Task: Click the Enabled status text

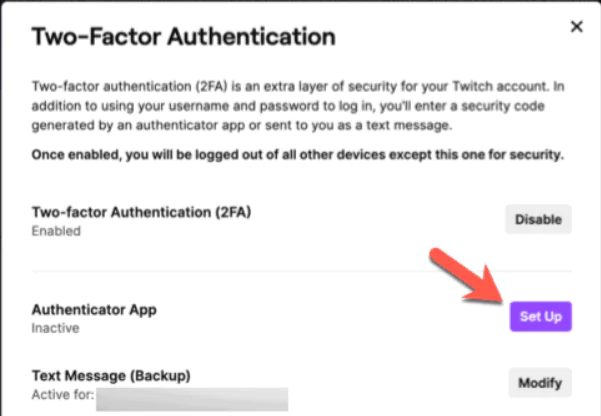Action: pos(55,231)
